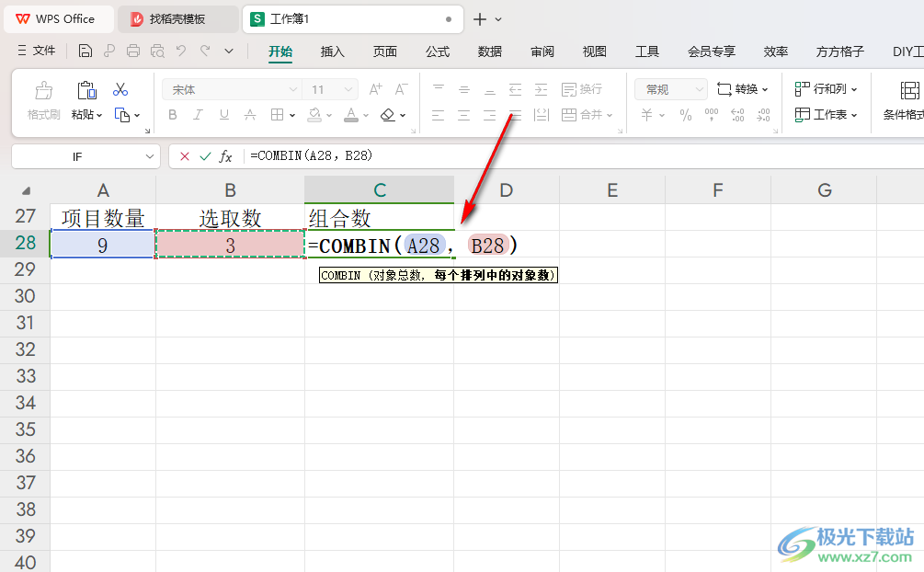Click the Format Painter (格式刷) icon
Viewport: 924px width, 572px height.
[43, 91]
